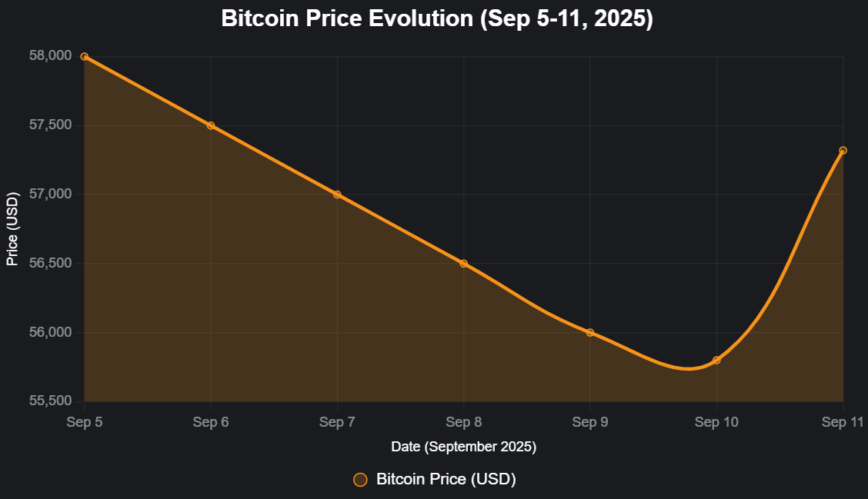Click the Sep 11 x-axis label
This screenshot has height=499, width=868.
tap(842, 421)
